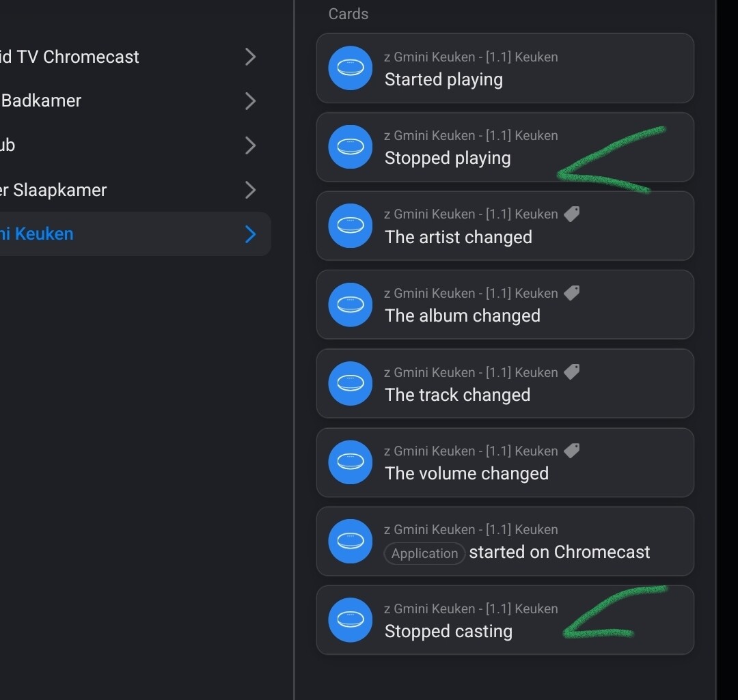Image resolution: width=738 pixels, height=700 pixels.
Task: Click the device icon on Stopped playing card
Action: pyautogui.click(x=350, y=147)
